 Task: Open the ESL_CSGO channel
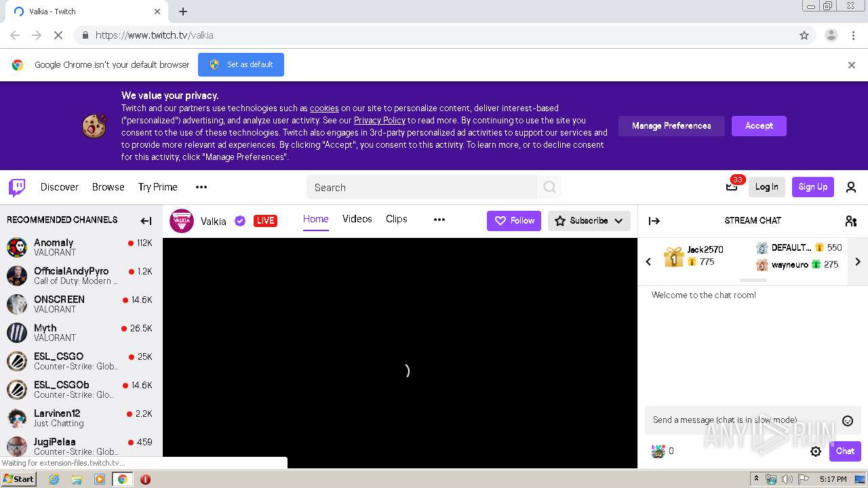[x=81, y=361]
